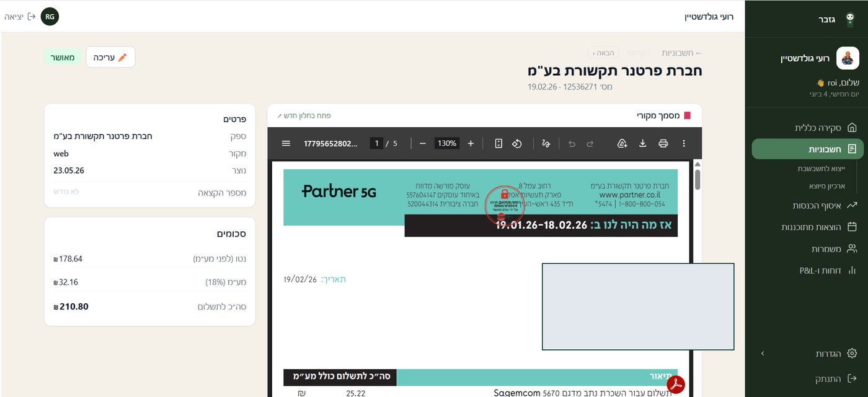Open document via פתח בחלון חדש link

[304, 115]
